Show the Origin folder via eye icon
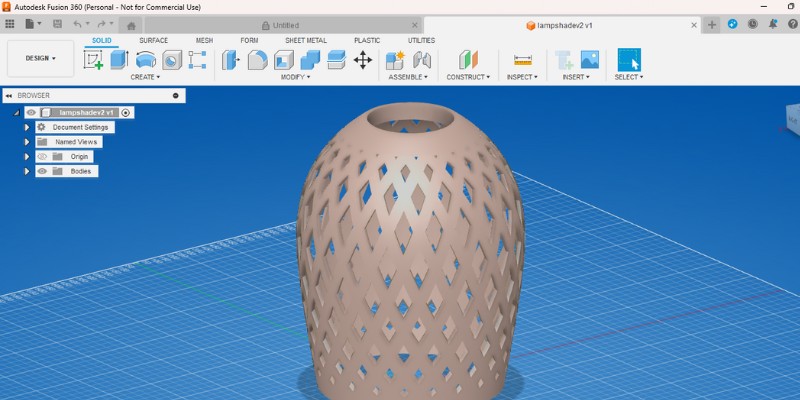Viewport: 800px width, 400px height. (x=42, y=157)
